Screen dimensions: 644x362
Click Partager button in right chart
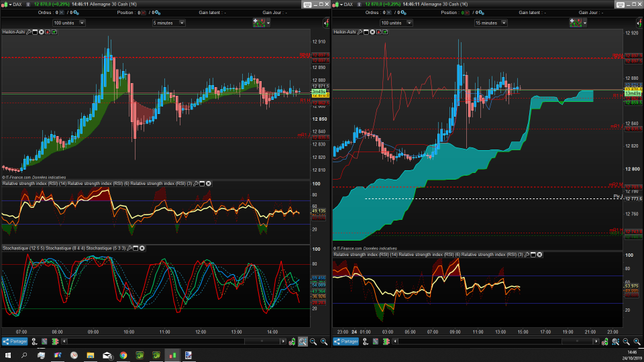(347, 341)
